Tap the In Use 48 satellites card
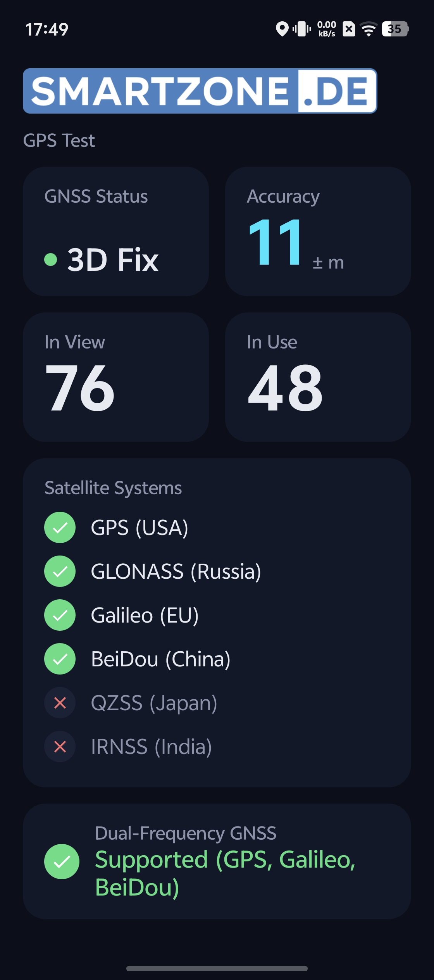 [318, 377]
